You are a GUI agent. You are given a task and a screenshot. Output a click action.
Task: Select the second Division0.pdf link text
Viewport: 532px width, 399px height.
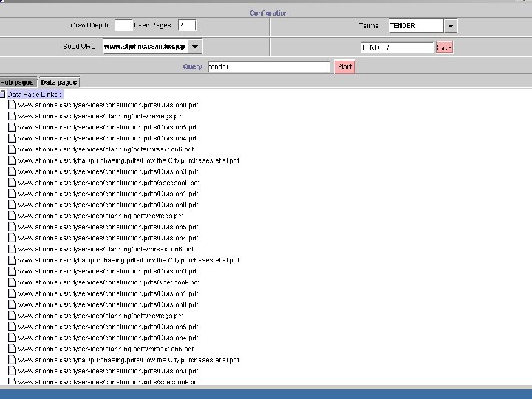108,205
